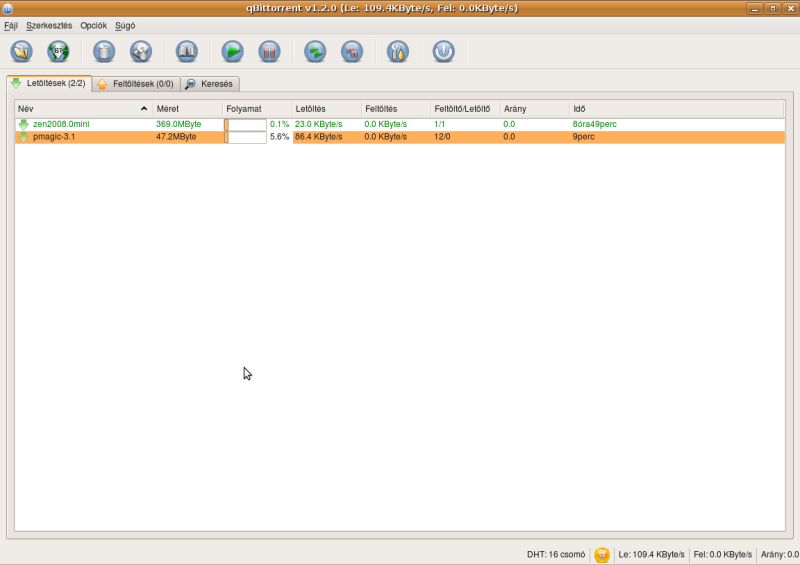The height and width of the screenshot is (565, 800).
Task: Open torrent properties book icon
Action: point(187,52)
